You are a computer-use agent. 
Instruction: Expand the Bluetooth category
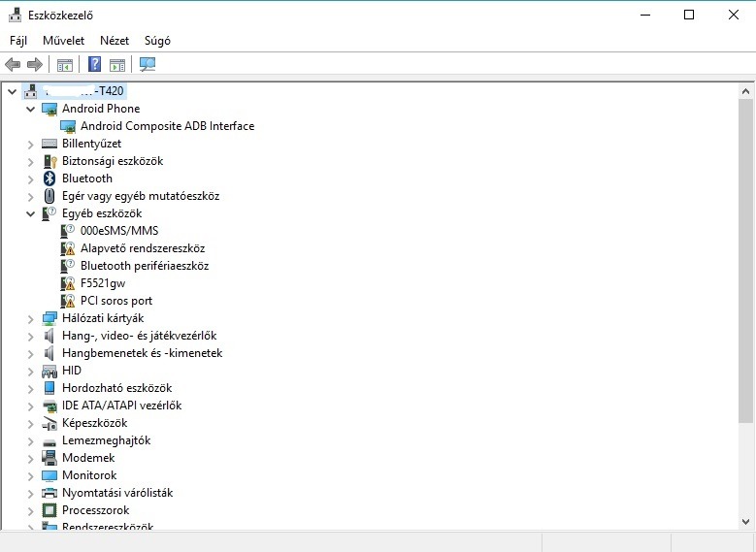30,179
